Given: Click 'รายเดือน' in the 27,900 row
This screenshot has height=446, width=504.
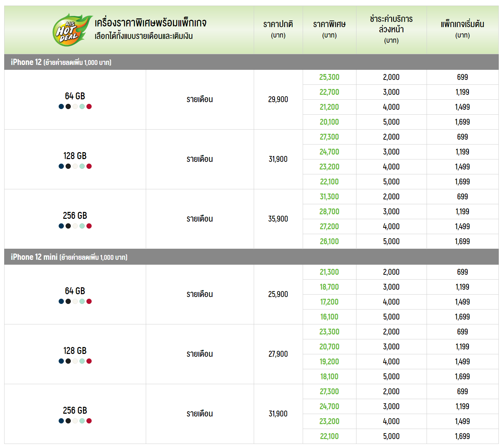Looking at the screenshot, I should (200, 354).
